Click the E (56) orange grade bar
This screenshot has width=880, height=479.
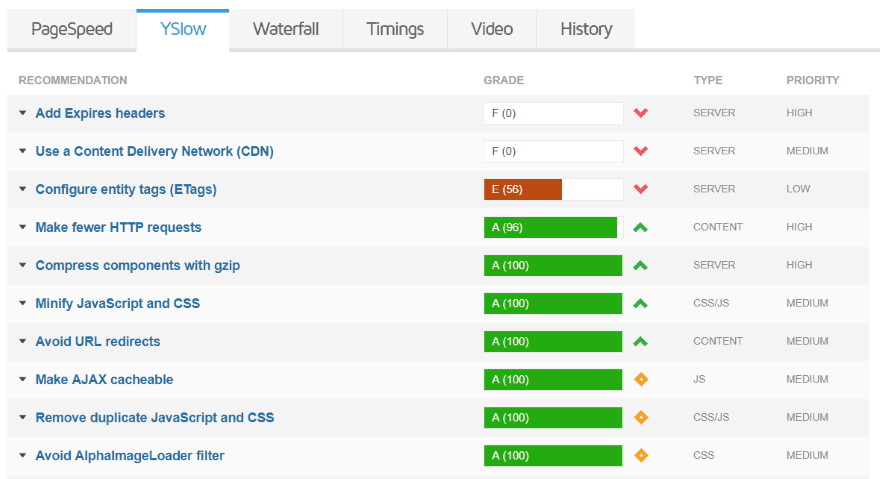522,189
